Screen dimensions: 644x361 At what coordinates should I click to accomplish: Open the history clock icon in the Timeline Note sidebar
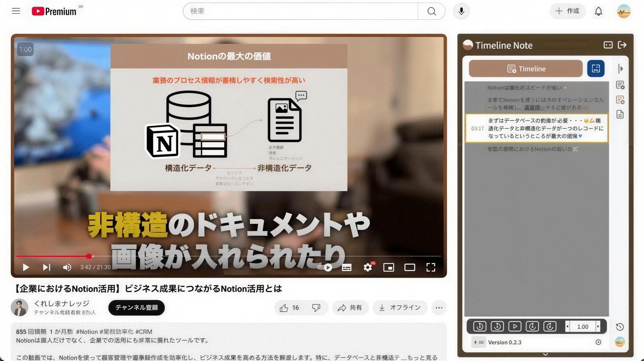coord(620,327)
